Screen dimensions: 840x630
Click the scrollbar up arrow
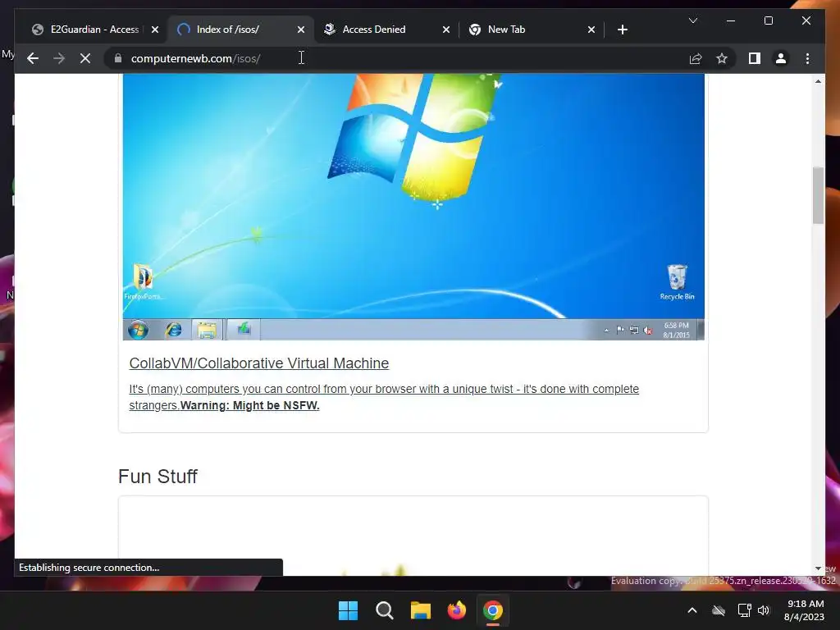click(818, 81)
